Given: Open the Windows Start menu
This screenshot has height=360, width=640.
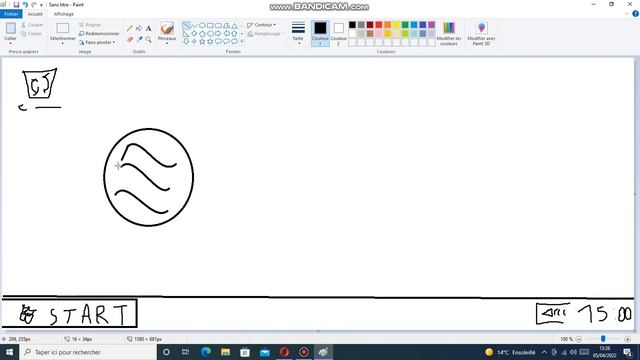Looking at the screenshot, I should 9,352.
